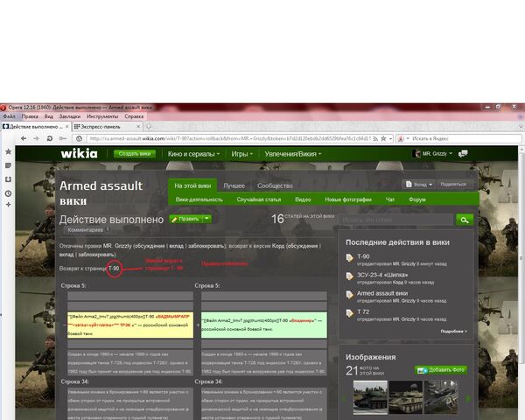Click the next arrow in images carousel

click(468, 399)
